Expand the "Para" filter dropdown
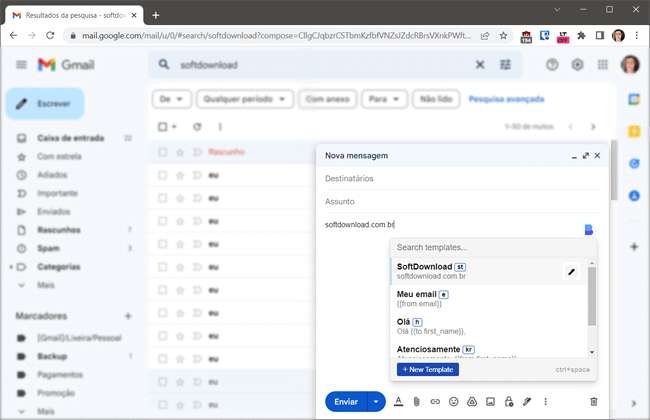Viewport: 650px width, 420px height. point(381,99)
